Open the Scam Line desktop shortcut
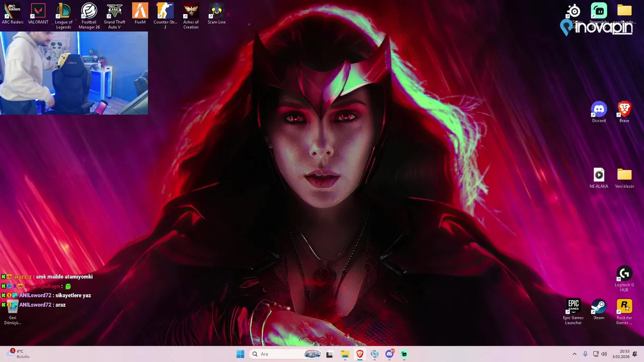644x362 pixels. [216, 14]
